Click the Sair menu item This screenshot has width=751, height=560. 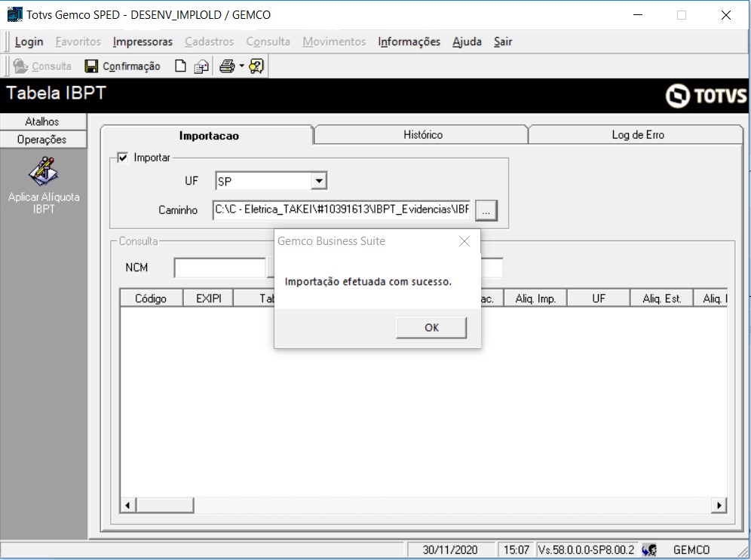pyautogui.click(x=503, y=41)
